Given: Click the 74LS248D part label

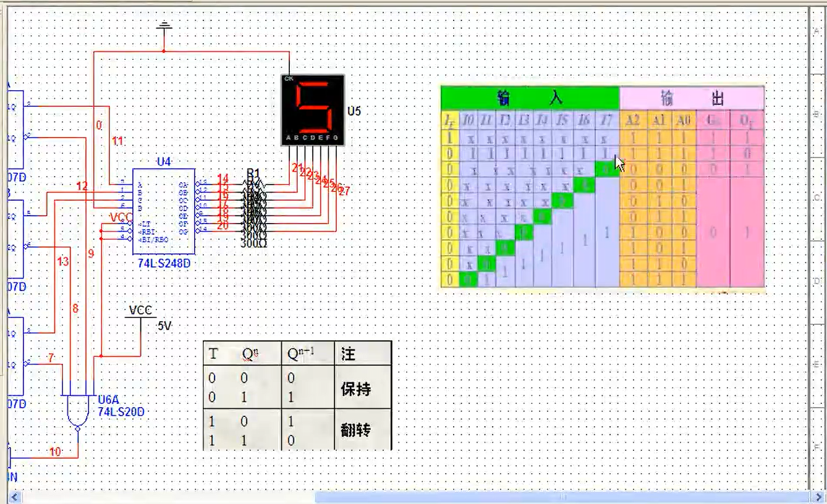Looking at the screenshot, I should coord(164,263).
